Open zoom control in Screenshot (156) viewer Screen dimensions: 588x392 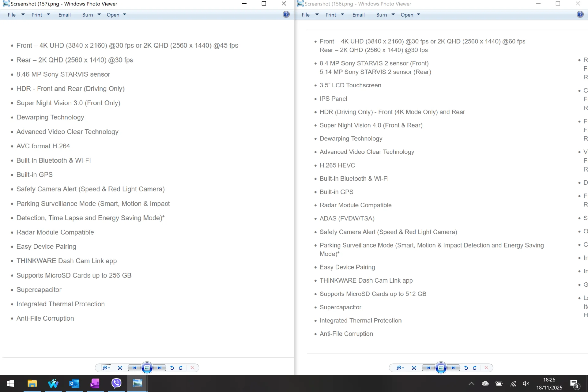[400, 368]
